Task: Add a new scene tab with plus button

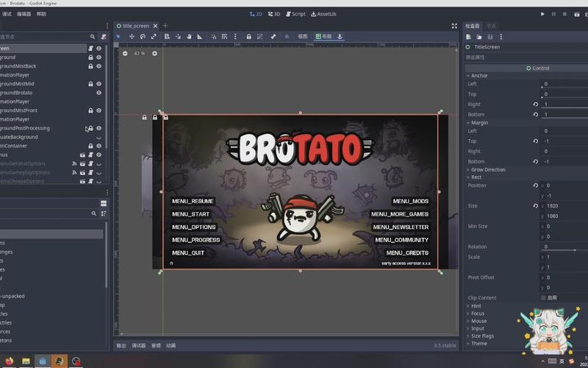Action: click(x=165, y=26)
